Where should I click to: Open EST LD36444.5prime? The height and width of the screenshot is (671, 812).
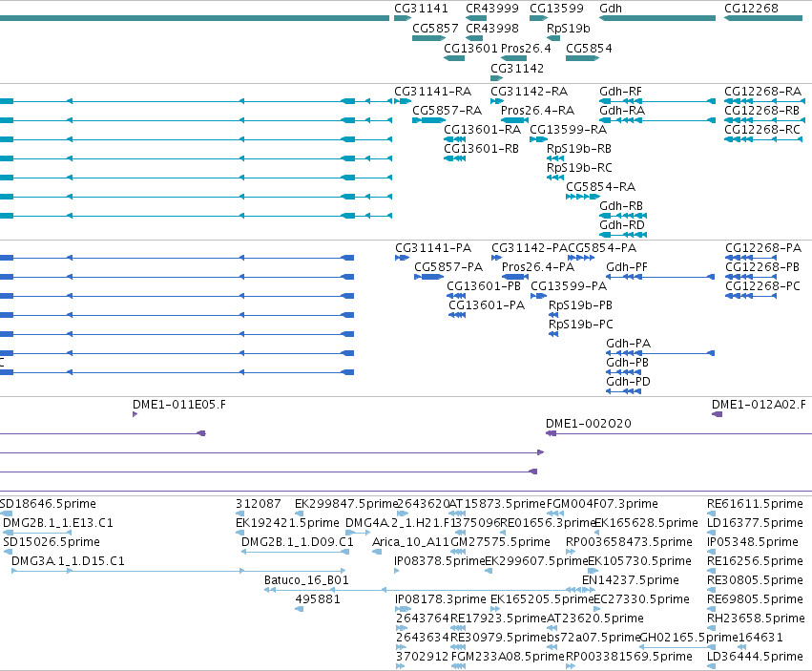point(755,657)
